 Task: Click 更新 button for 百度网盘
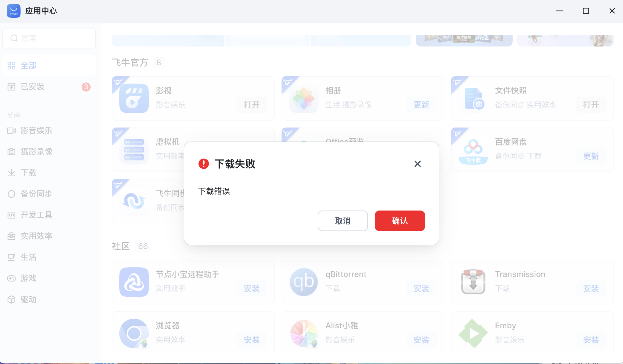point(591,156)
